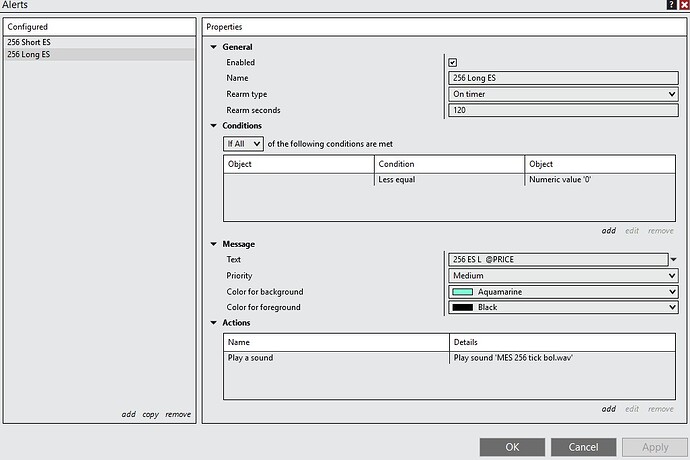Viewport: 690px width, 460px height.
Task: Click remove link under the Conditions table
Action: (661, 231)
